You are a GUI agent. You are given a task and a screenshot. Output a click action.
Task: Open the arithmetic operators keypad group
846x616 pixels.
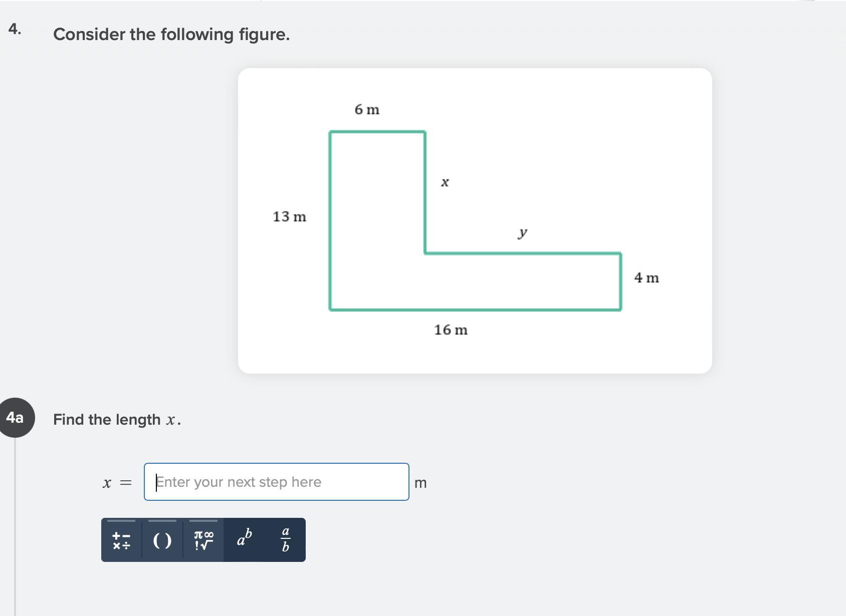[121, 540]
